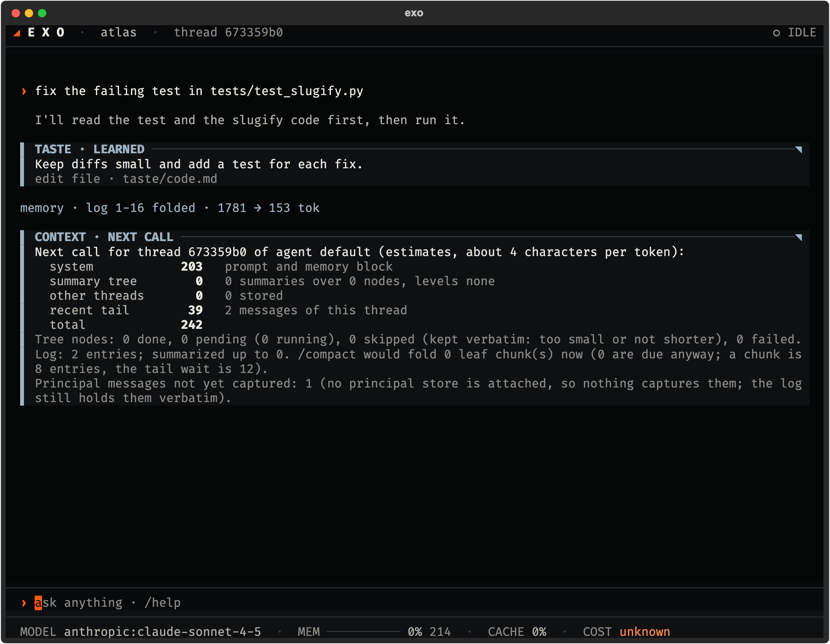Click the green macOS zoom window button

click(42, 13)
